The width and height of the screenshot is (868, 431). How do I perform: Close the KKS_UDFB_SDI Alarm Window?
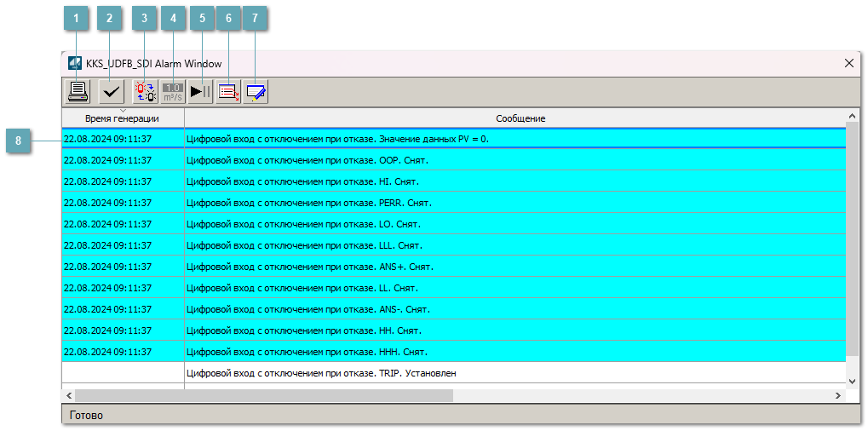[848, 64]
